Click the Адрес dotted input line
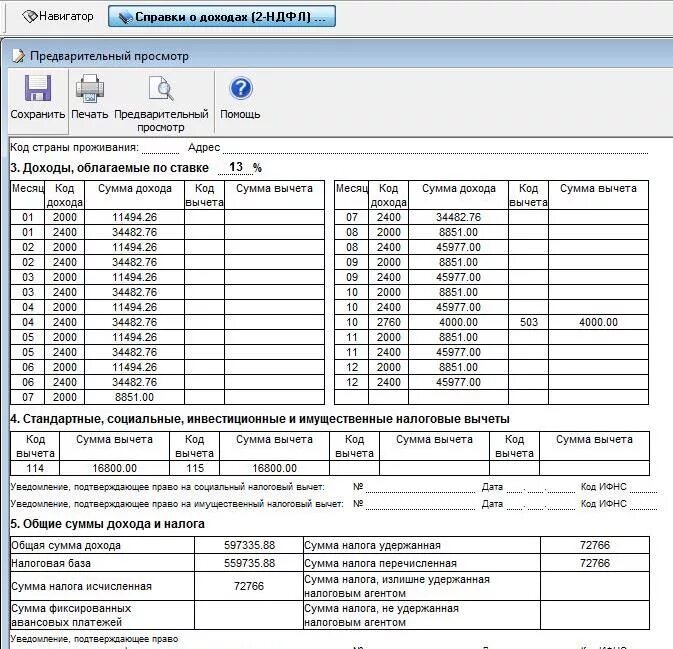Screen dimensions: 673x649 435,148
